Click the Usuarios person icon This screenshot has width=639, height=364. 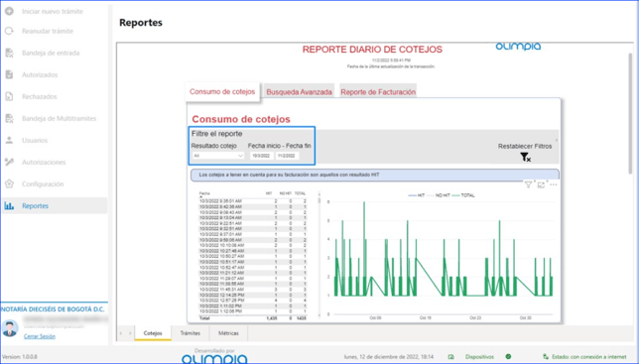9,140
